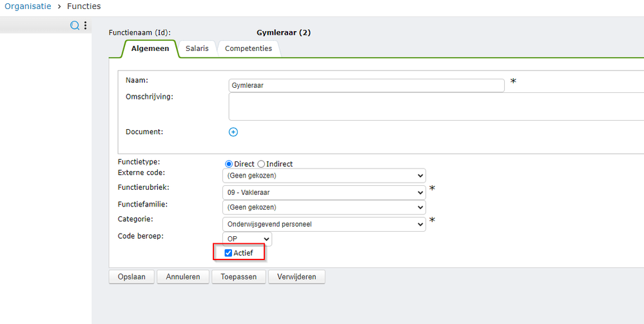Uncheck the Actief checkbox
This screenshot has height=324, width=644.
pyautogui.click(x=228, y=253)
